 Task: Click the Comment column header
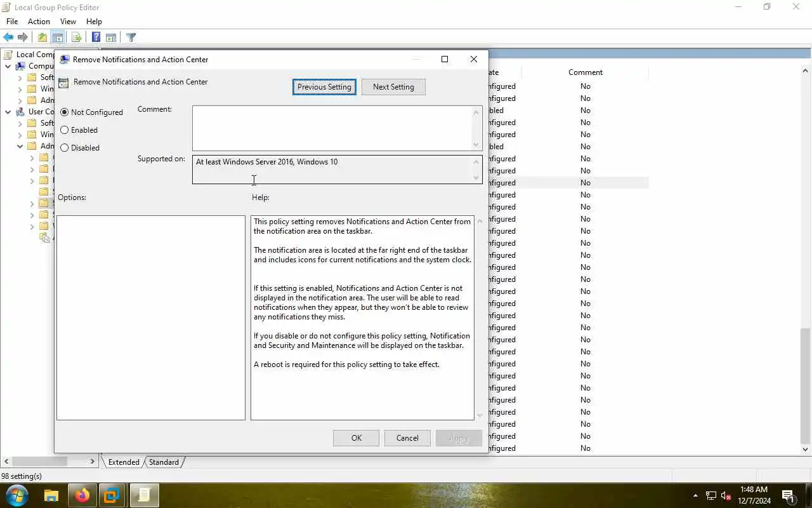click(x=586, y=72)
